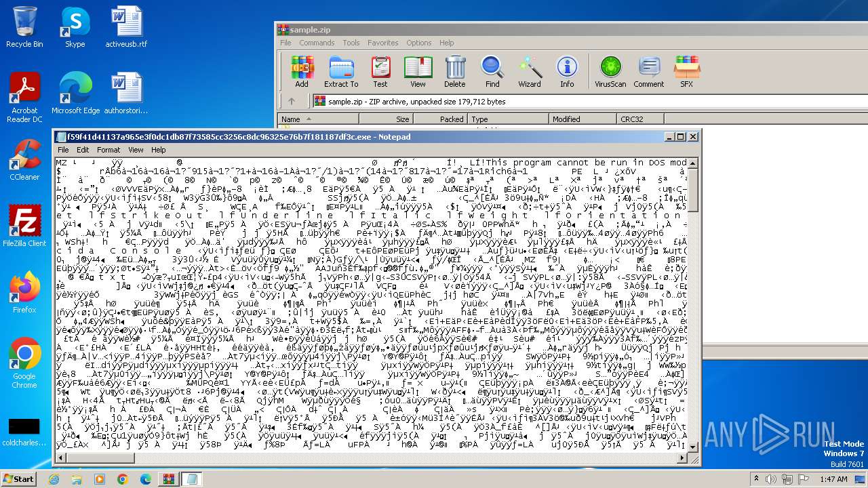Sort WinRAR list by Modified column
This screenshot has height=488, width=868.
coord(583,119)
